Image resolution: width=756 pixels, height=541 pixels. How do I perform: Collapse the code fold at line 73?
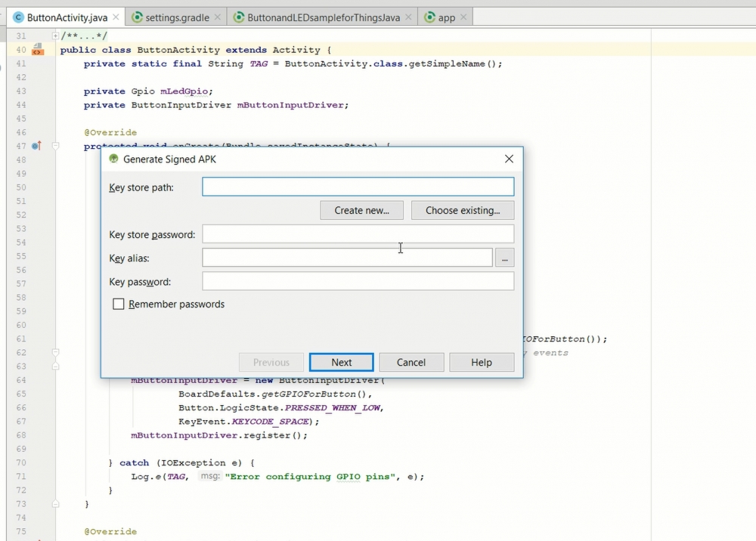pos(56,504)
